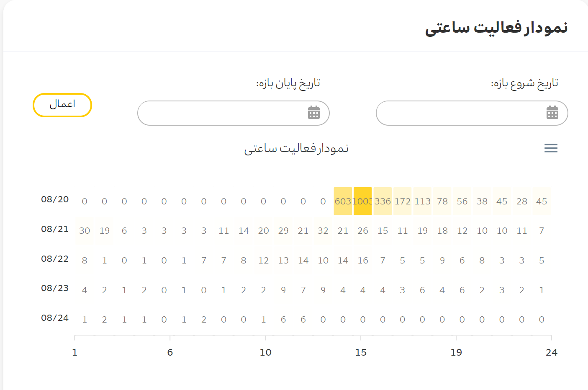Focus the تاریخ پایان بازه input field
This screenshot has height=390, width=588.
234,113
